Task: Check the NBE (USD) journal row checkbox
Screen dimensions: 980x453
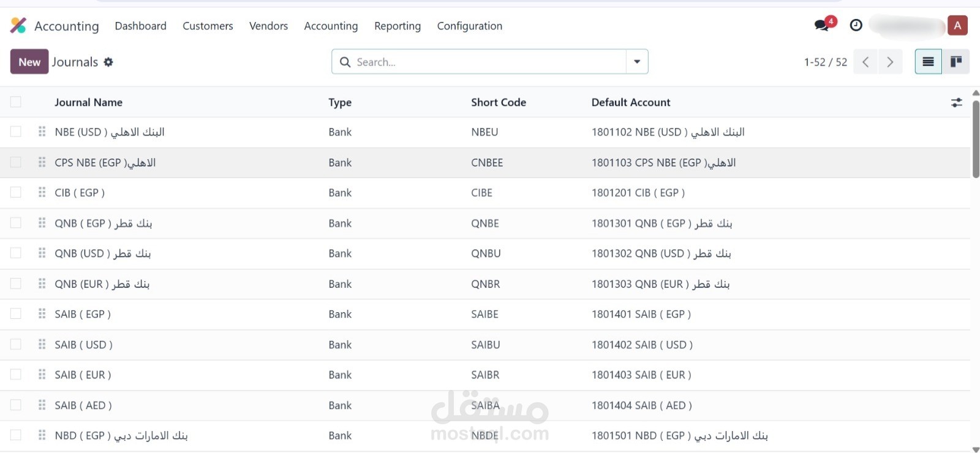Action: (x=16, y=132)
